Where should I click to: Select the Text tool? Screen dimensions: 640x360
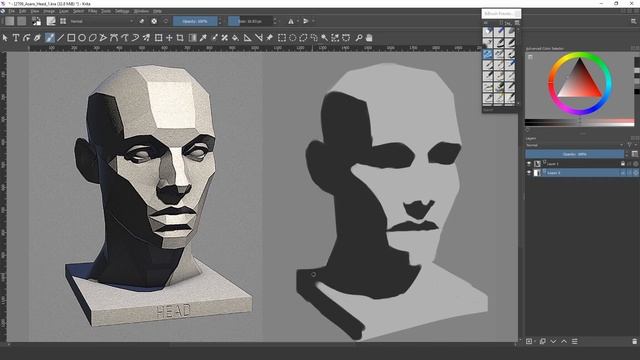tap(16, 38)
